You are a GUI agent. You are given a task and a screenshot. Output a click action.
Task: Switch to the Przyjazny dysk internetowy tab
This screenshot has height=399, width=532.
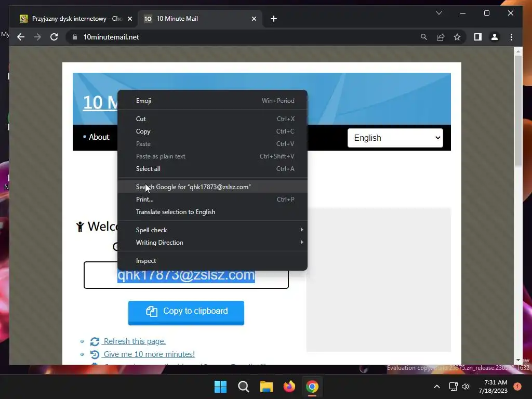coord(75,19)
